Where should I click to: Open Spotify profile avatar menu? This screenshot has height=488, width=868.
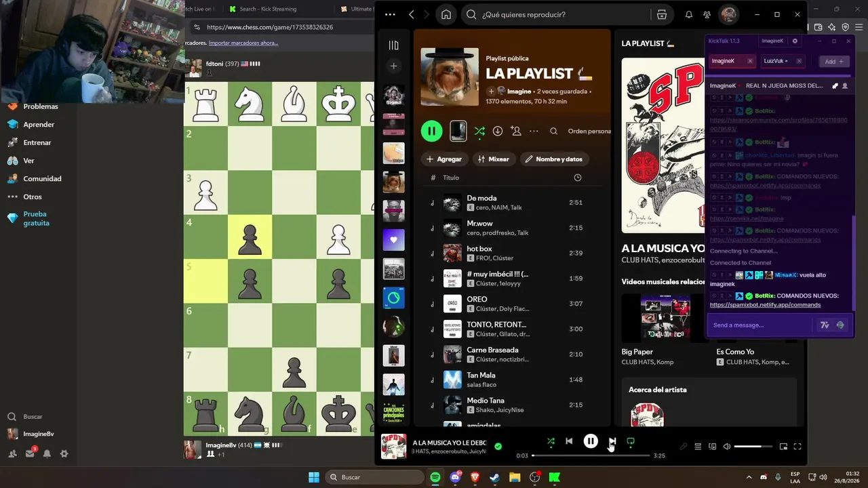[729, 14]
